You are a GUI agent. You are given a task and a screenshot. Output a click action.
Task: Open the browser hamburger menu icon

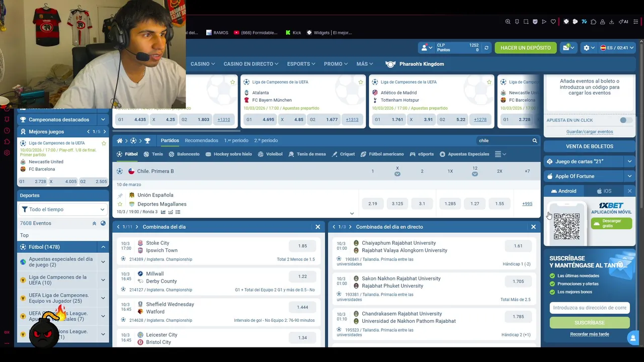pyautogui.click(x=636, y=22)
